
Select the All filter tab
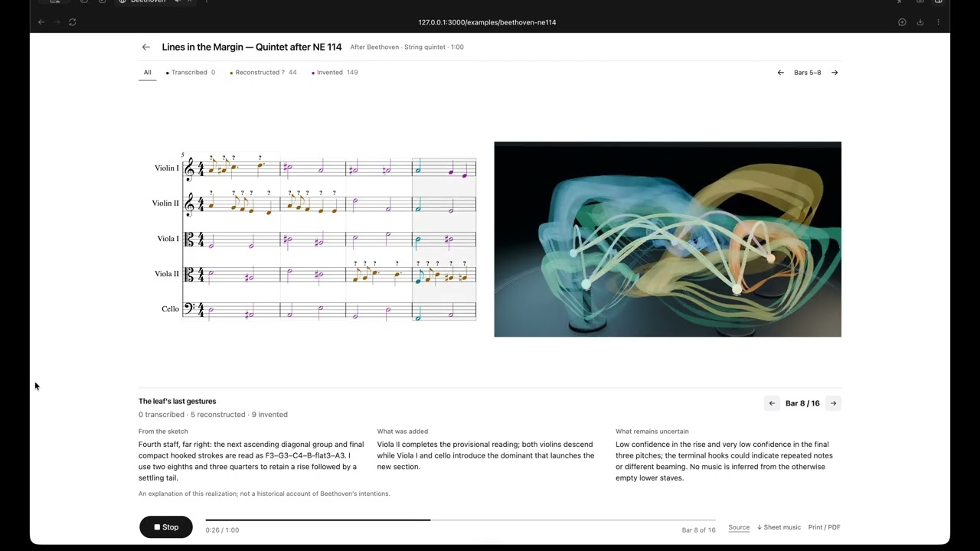(x=147, y=73)
